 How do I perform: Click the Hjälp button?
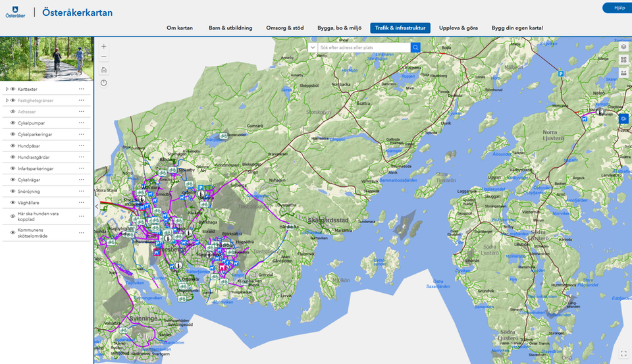point(618,8)
